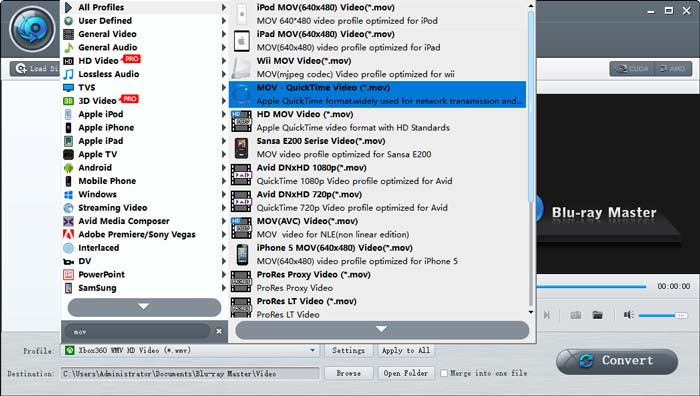Expand the Android submenu arrow
The height and width of the screenshot is (396, 700).
pos(224,168)
